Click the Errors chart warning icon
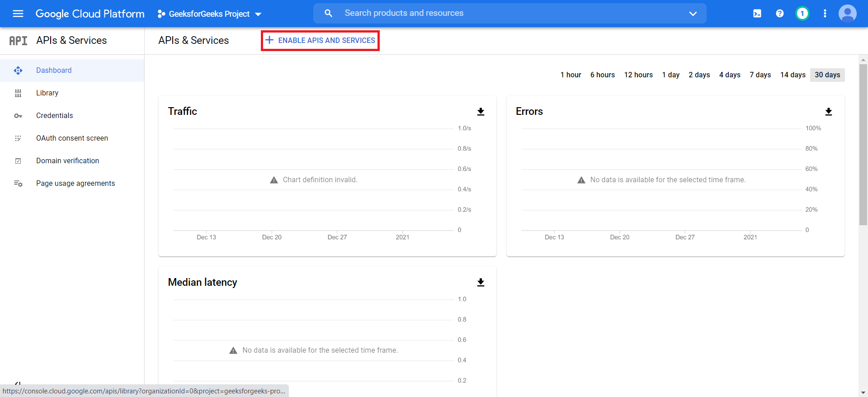Image resolution: width=868 pixels, height=397 pixels. click(x=581, y=180)
